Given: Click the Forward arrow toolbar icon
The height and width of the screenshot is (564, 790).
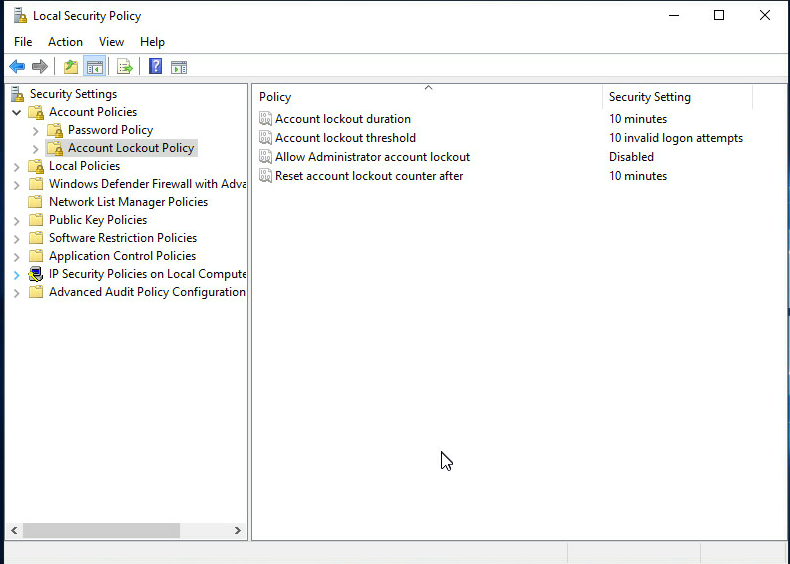Looking at the screenshot, I should (40, 67).
